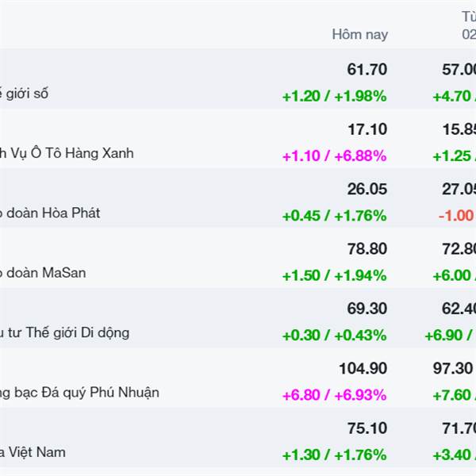Click the today price 61.70
Image resolution: width=476 pixels, height=476 pixels.
(367, 70)
